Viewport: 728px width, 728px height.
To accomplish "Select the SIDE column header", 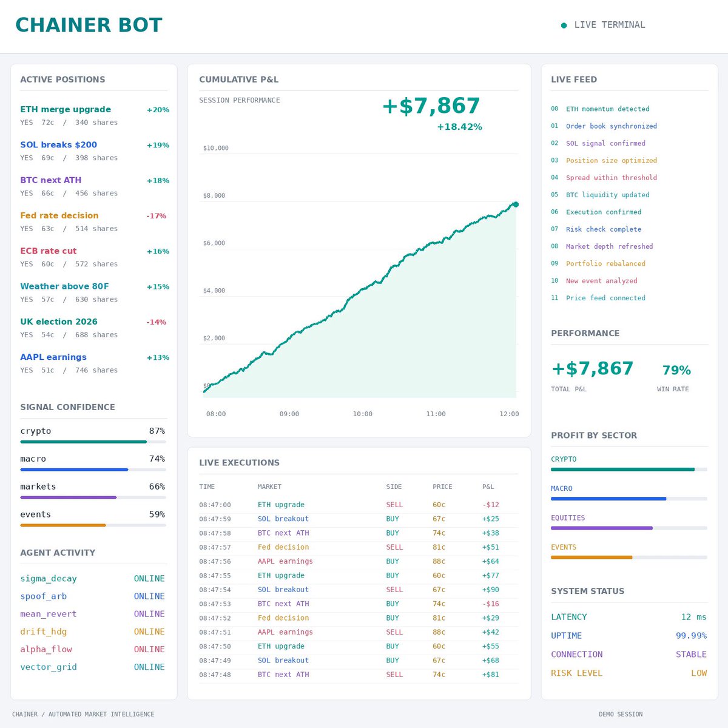I will point(394,487).
